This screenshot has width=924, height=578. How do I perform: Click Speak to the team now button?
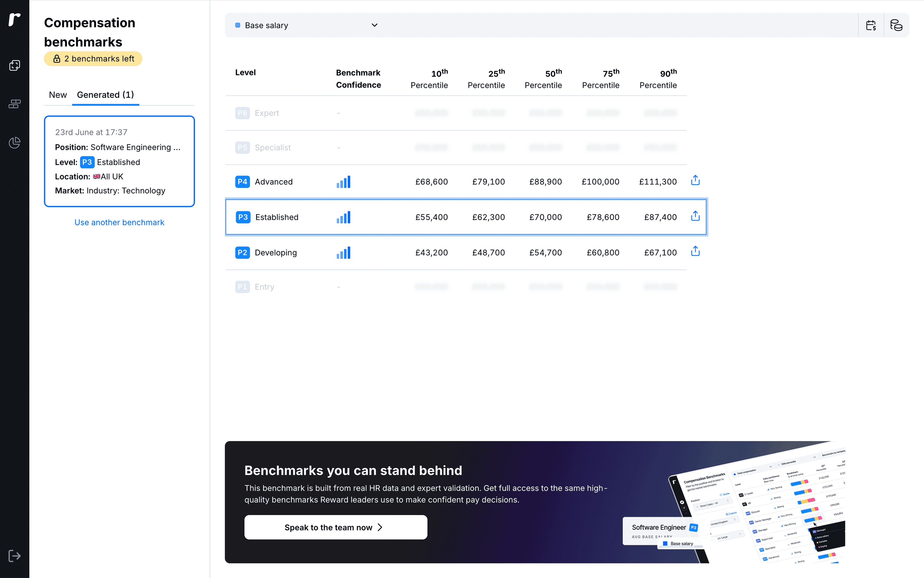pos(336,527)
